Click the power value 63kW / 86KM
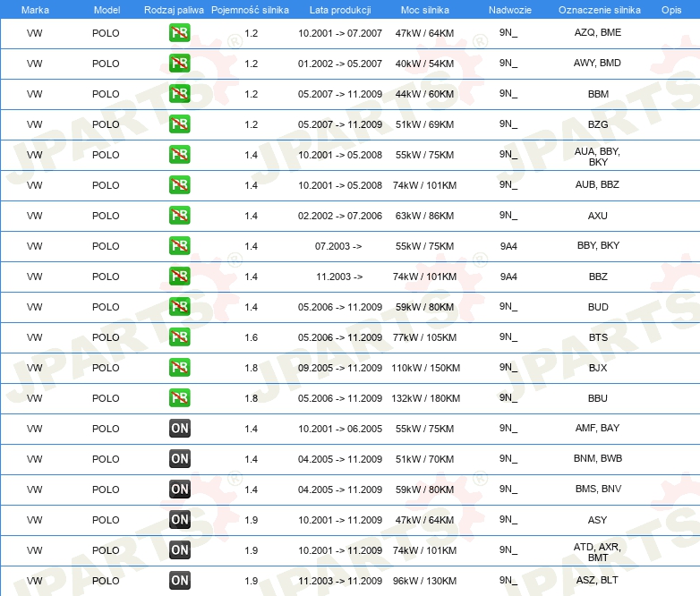700x596 pixels. [x=424, y=216]
